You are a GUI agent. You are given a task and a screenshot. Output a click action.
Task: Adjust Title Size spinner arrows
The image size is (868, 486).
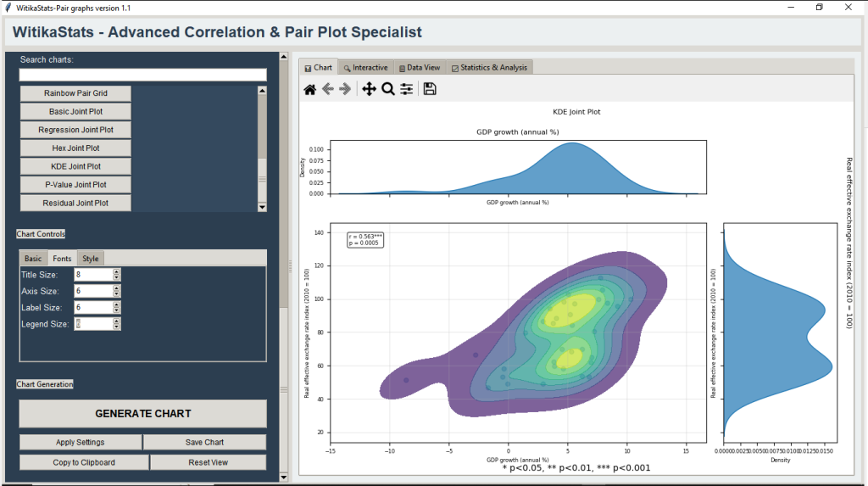[x=116, y=274]
